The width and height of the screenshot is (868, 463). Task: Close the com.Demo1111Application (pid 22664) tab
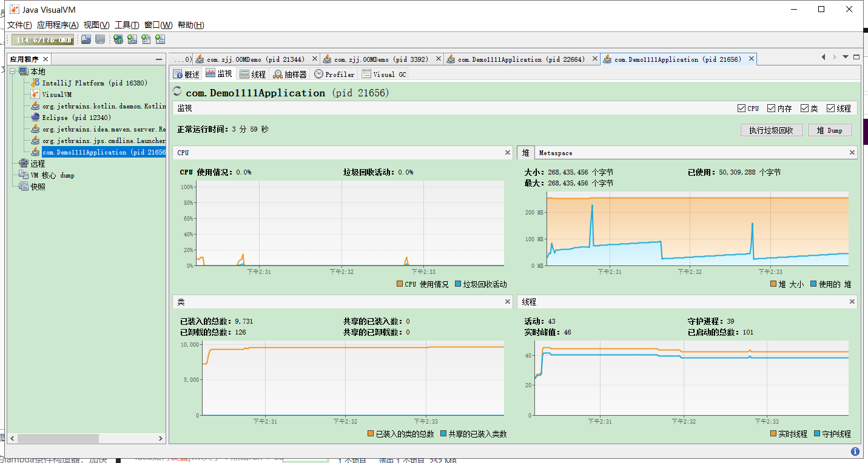[594, 59]
